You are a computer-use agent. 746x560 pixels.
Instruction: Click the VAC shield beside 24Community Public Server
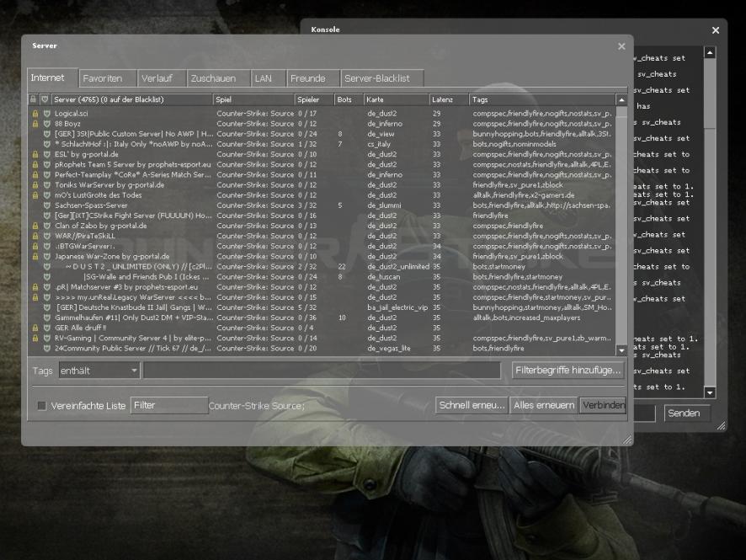[x=46, y=349]
